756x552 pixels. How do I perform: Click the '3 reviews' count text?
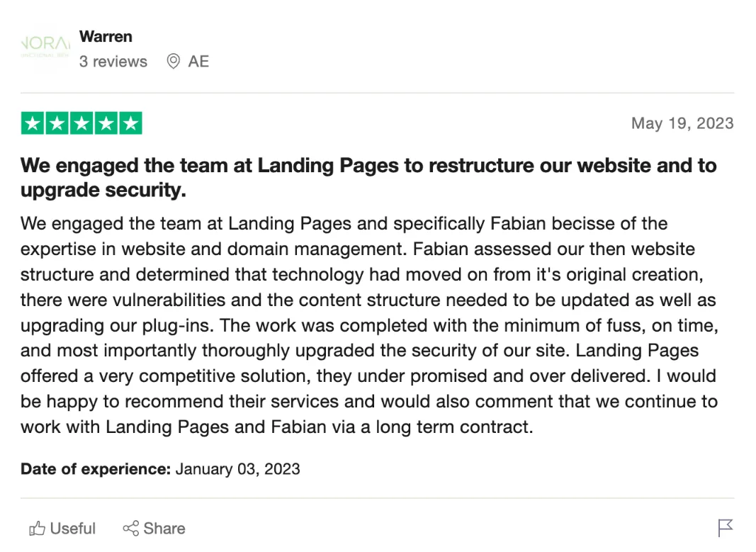(113, 62)
